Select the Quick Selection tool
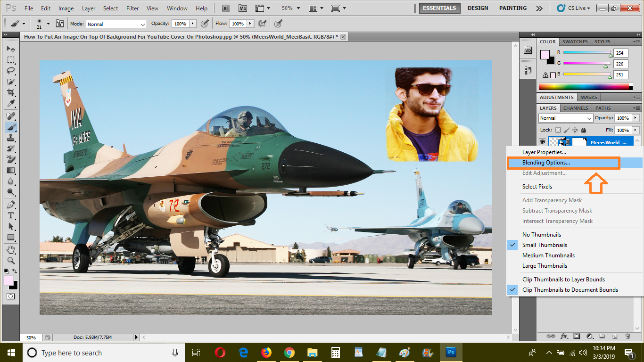644x362 pixels. (11, 82)
